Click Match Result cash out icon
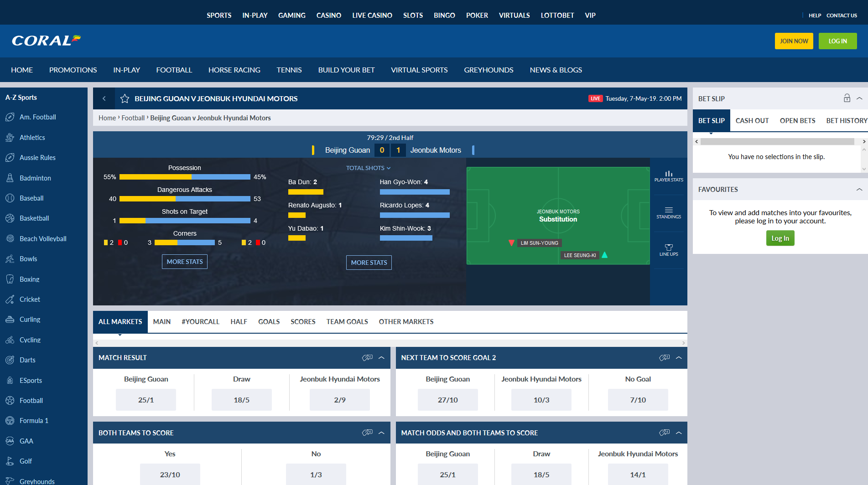This screenshot has height=485, width=868. coord(367,358)
